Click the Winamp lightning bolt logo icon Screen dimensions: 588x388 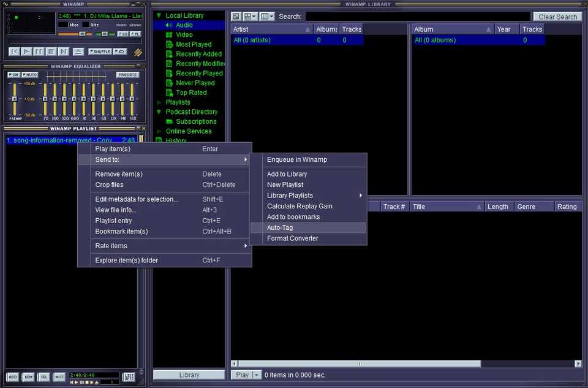(x=138, y=53)
